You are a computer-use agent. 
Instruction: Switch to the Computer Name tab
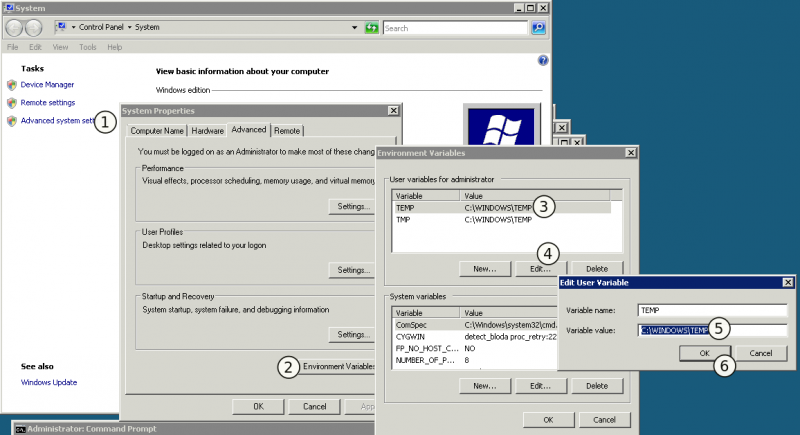point(157,131)
